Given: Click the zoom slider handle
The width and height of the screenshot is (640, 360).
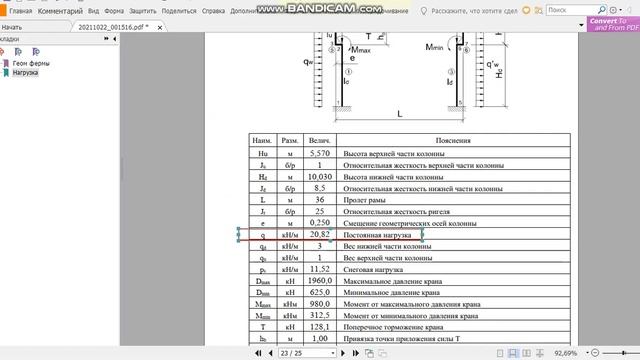Looking at the screenshot, I should (624, 353).
